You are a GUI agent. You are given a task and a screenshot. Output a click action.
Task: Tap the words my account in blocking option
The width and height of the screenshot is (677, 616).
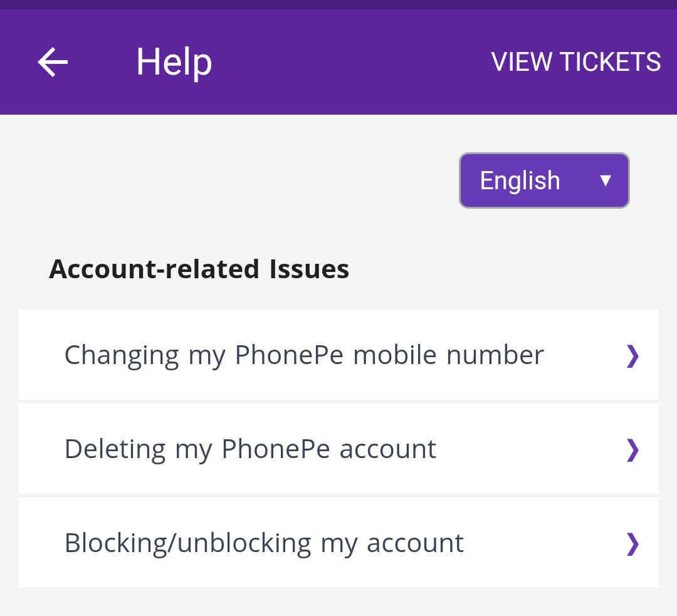click(392, 543)
